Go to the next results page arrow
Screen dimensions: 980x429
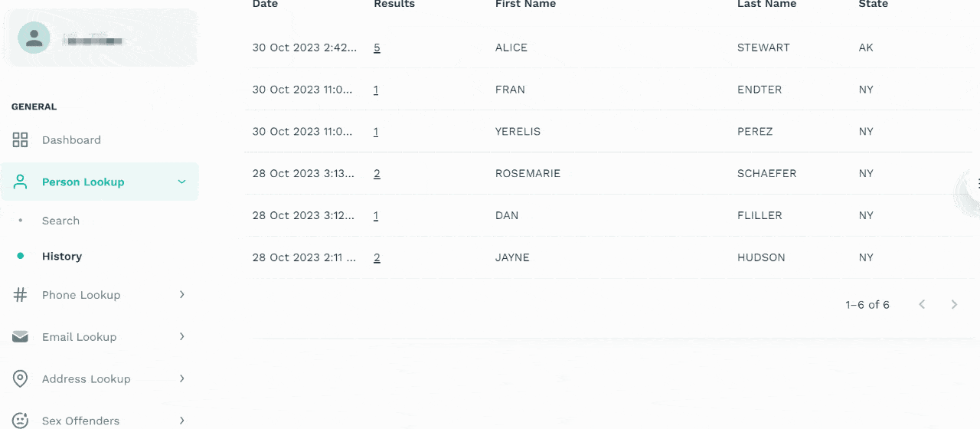click(x=954, y=305)
